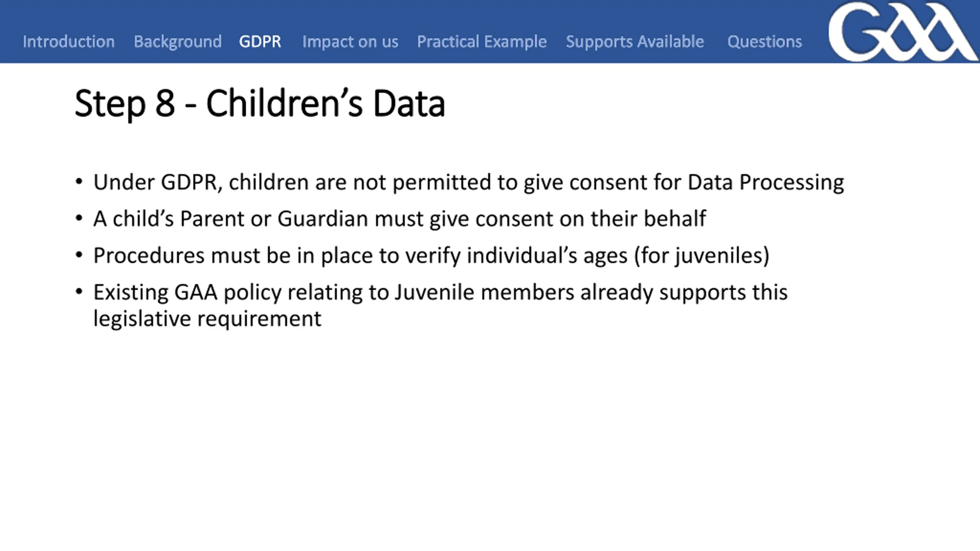Screen dimensions: 980x551
Task: Select the bullet text about verifying individual's ages
Action: pos(431,256)
